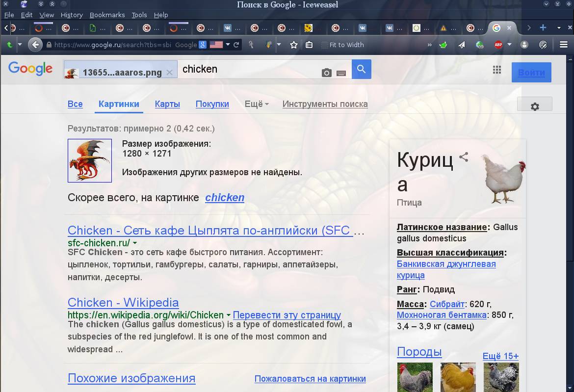Open en.wikipedia.org result dropdown arrow
Image resolution: width=574 pixels, height=392 pixels.
(x=229, y=315)
